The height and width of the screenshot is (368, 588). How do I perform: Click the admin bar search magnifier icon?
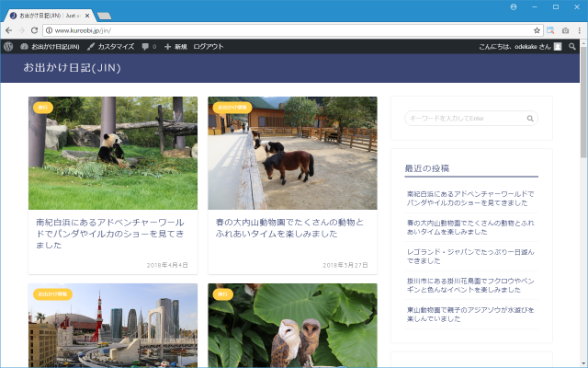click(x=571, y=47)
